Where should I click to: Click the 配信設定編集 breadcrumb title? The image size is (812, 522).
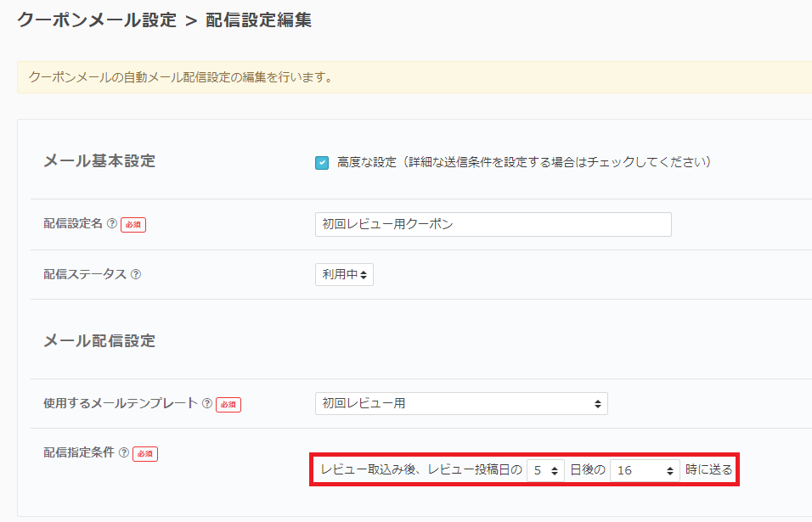click(258, 20)
